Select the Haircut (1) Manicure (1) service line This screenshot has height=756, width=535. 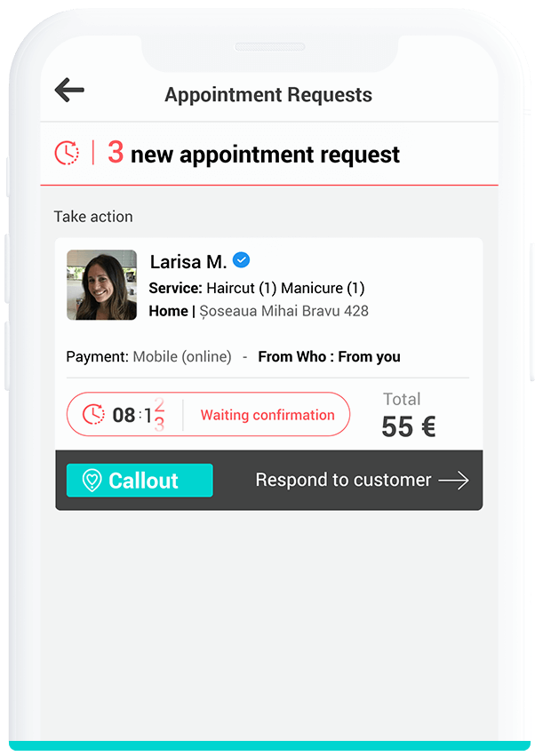pyautogui.click(x=285, y=288)
